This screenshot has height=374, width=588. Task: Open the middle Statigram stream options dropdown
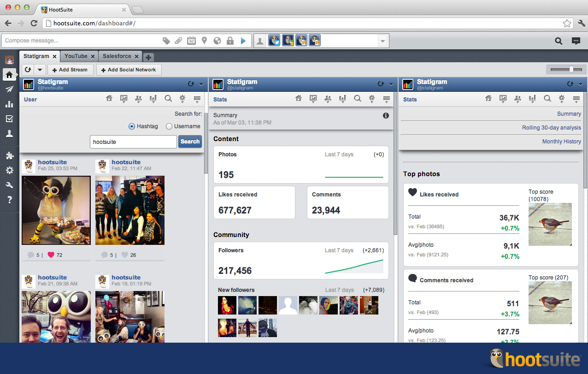(391, 84)
